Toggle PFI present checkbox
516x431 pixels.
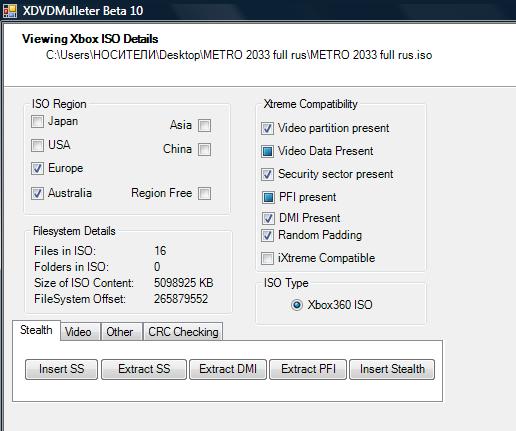tap(268, 197)
